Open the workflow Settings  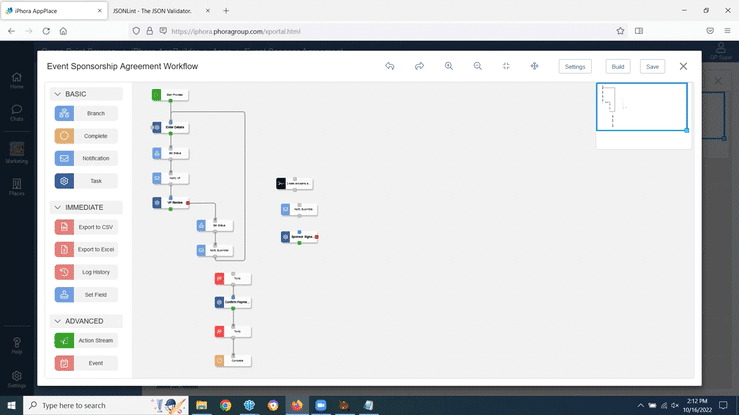click(575, 66)
